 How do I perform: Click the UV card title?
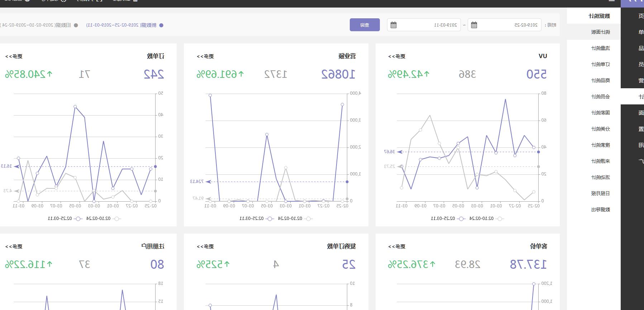[x=543, y=56]
